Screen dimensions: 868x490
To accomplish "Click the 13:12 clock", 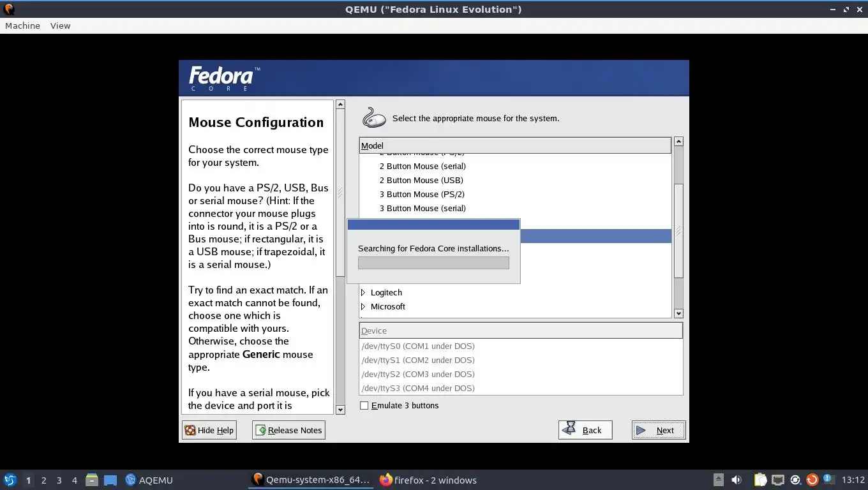I will coord(853,480).
